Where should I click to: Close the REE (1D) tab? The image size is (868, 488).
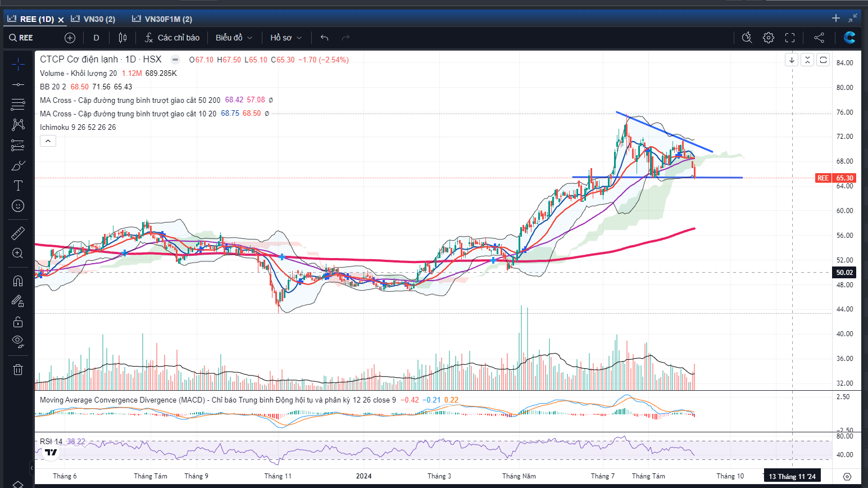click(x=61, y=20)
